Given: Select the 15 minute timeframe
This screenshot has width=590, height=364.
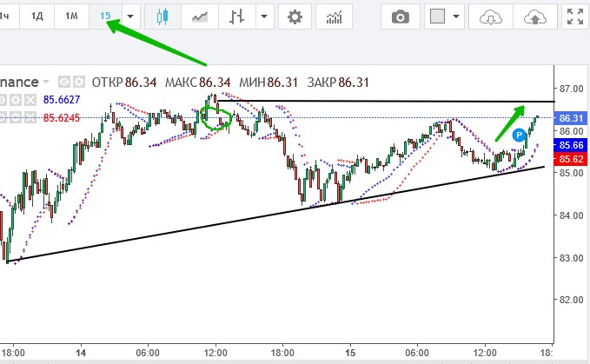Looking at the screenshot, I should click(105, 17).
